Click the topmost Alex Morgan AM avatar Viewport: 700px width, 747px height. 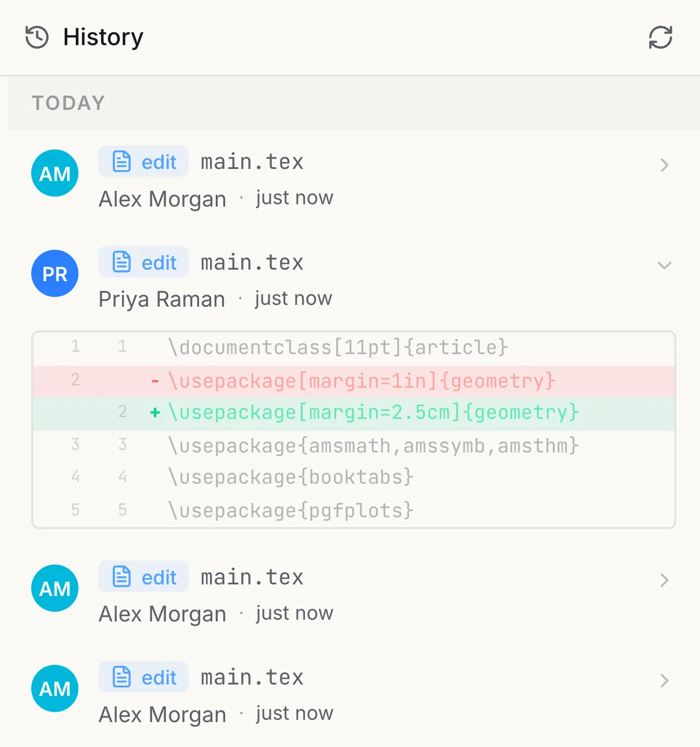click(55, 173)
